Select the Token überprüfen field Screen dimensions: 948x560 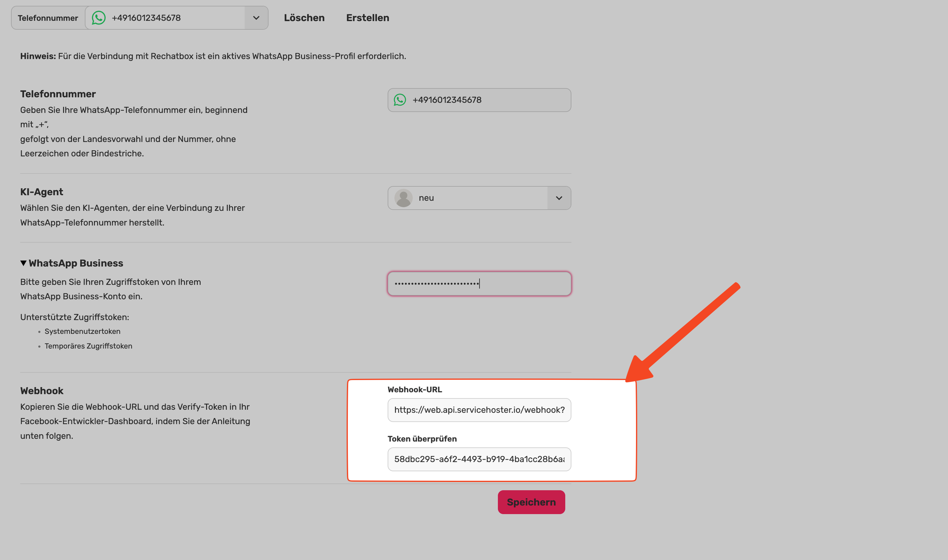(x=479, y=459)
